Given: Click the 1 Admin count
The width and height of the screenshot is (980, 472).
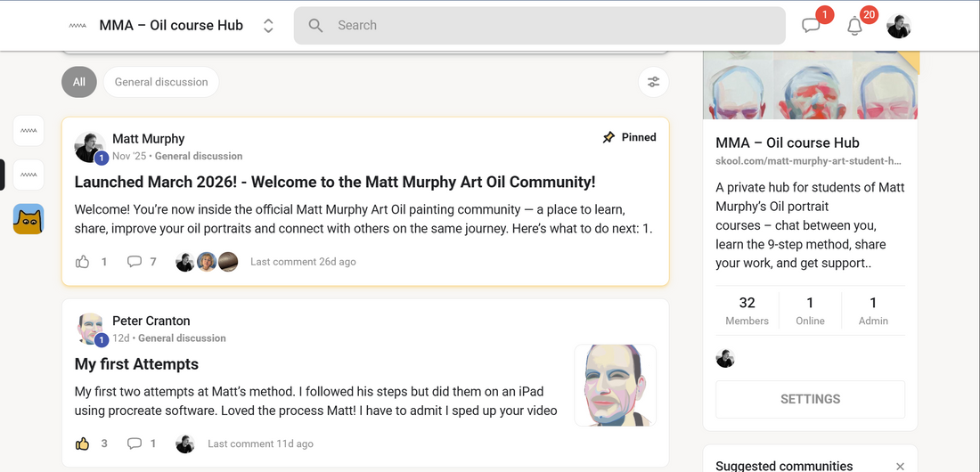Looking at the screenshot, I should point(873,311).
